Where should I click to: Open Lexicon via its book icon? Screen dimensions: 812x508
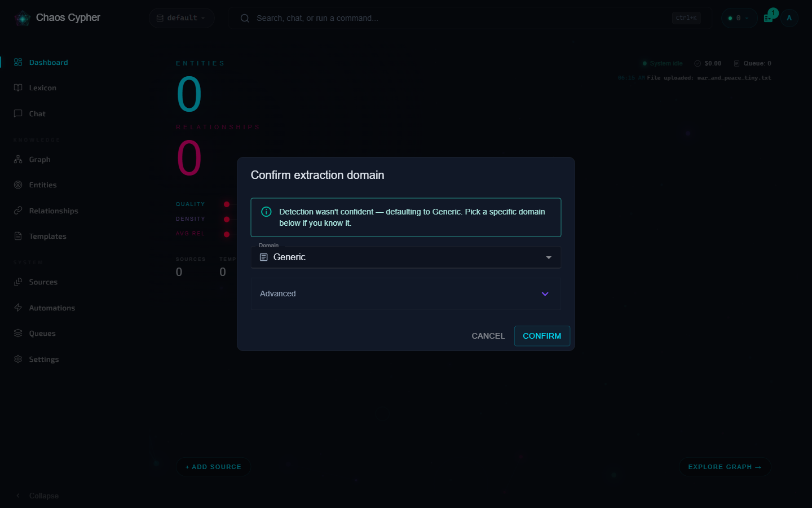18,87
